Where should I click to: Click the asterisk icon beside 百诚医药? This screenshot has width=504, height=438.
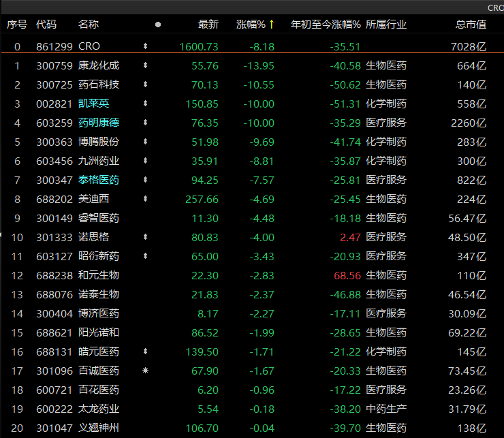[145, 371]
